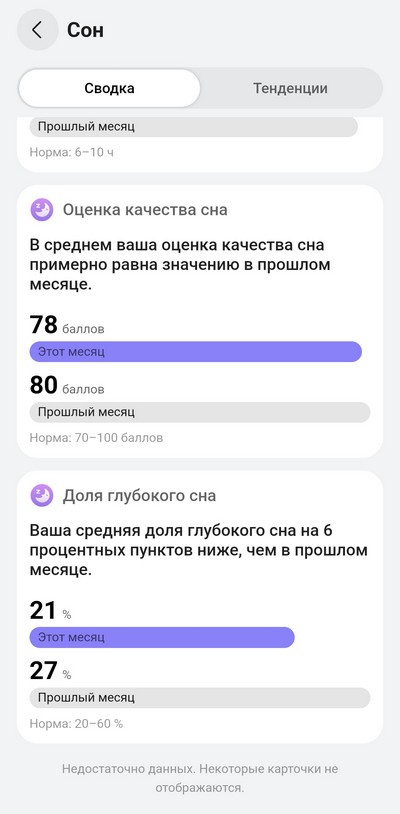Switch to the Тенденции tab
Image resolution: width=400 pixels, height=814 pixels.
click(x=290, y=88)
